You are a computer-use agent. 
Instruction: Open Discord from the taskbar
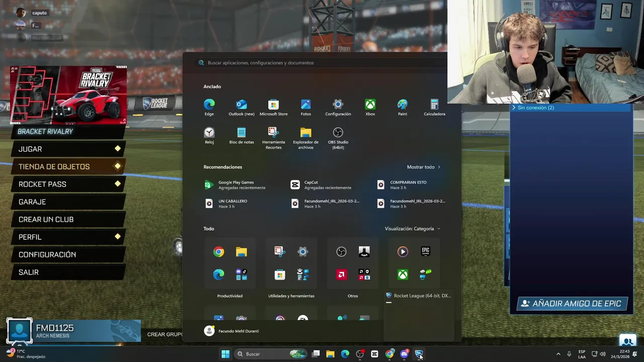tap(404, 354)
